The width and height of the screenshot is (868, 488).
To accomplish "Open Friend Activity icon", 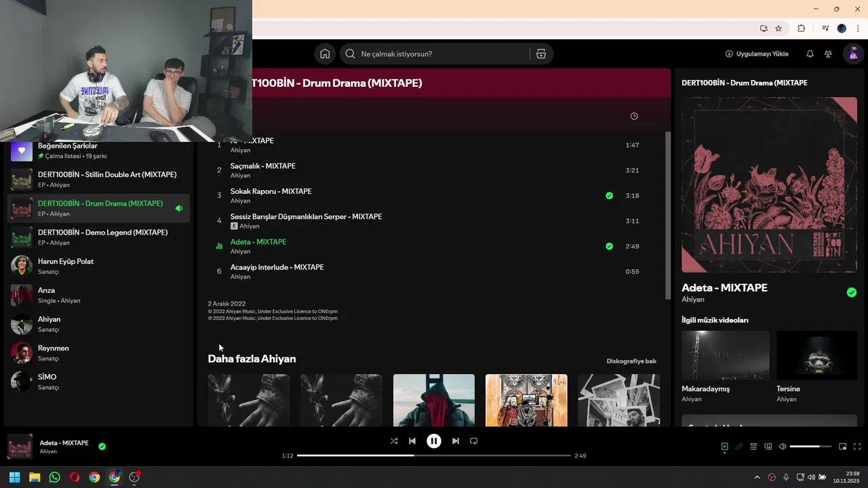I will (828, 54).
